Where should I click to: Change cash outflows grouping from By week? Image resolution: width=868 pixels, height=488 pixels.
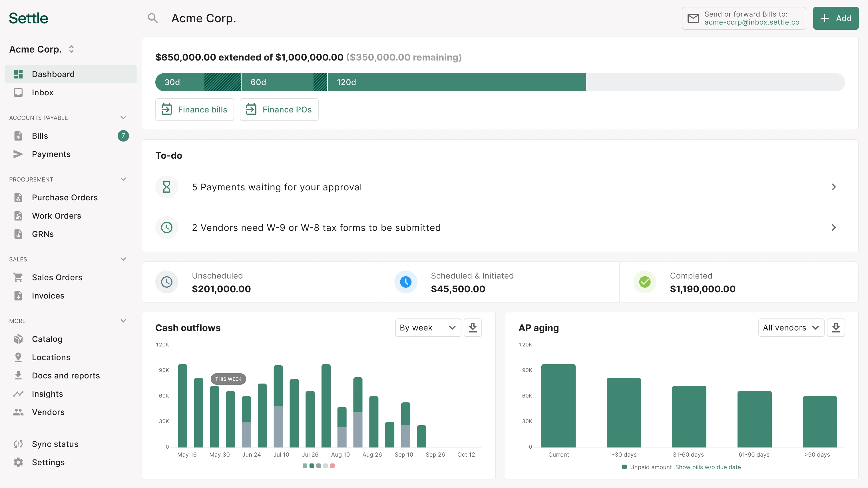pos(428,327)
